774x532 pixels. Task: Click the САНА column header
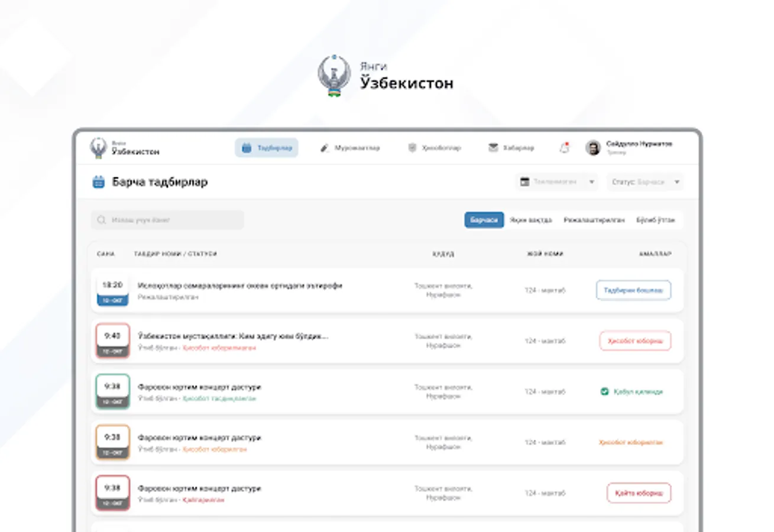[x=106, y=254]
